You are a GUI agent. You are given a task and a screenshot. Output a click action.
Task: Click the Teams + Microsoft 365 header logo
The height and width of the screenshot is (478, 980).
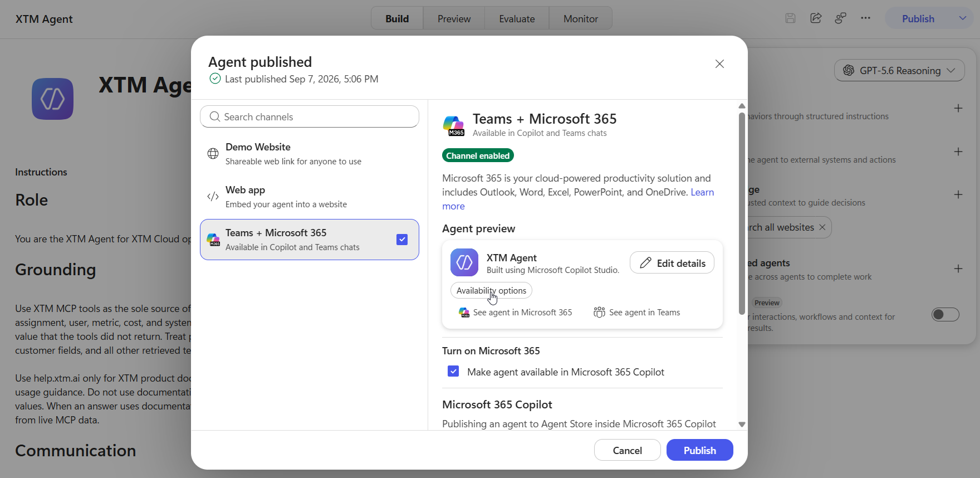454,125
